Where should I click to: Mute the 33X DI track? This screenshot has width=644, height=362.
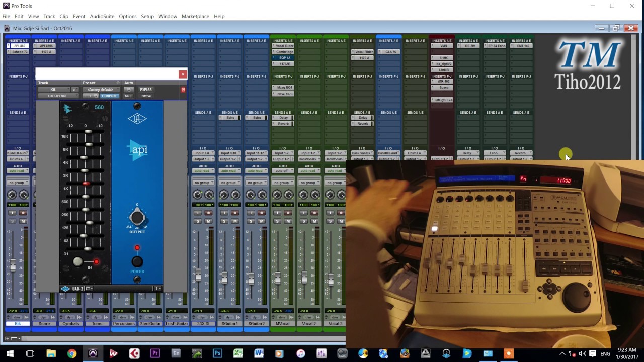point(209,221)
